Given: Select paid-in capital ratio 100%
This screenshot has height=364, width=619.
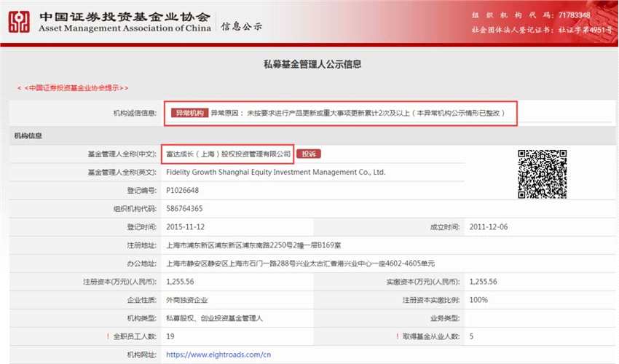Looking at the screenshot, I should pyautogui.click(x=478, y=300).
